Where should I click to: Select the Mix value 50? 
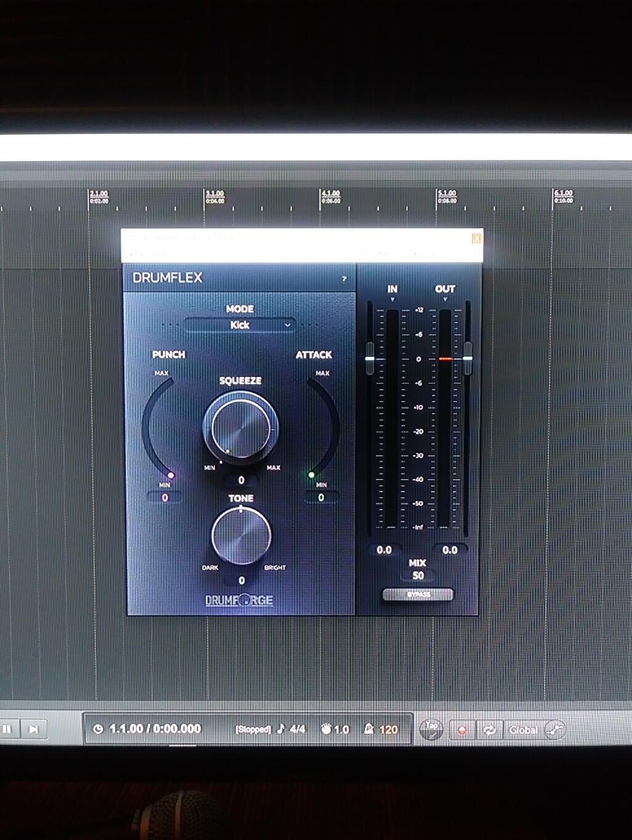click(x=418, y=576)
